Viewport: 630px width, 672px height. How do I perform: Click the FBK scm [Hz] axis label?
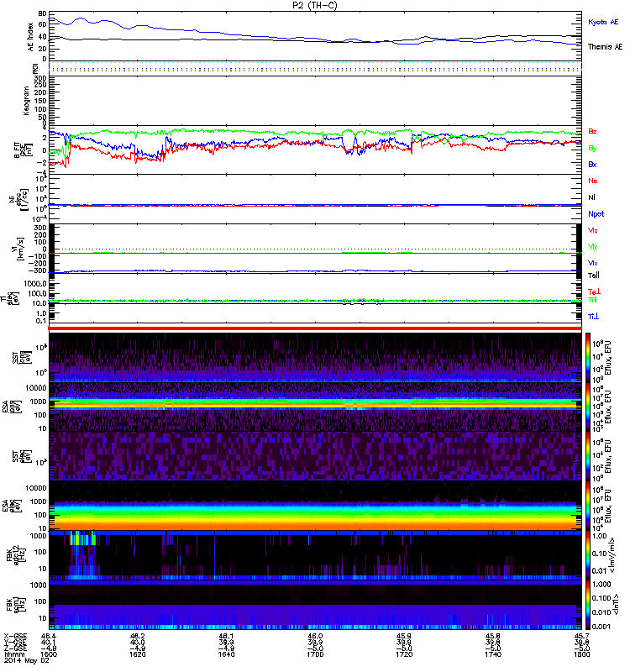point(14,603)
